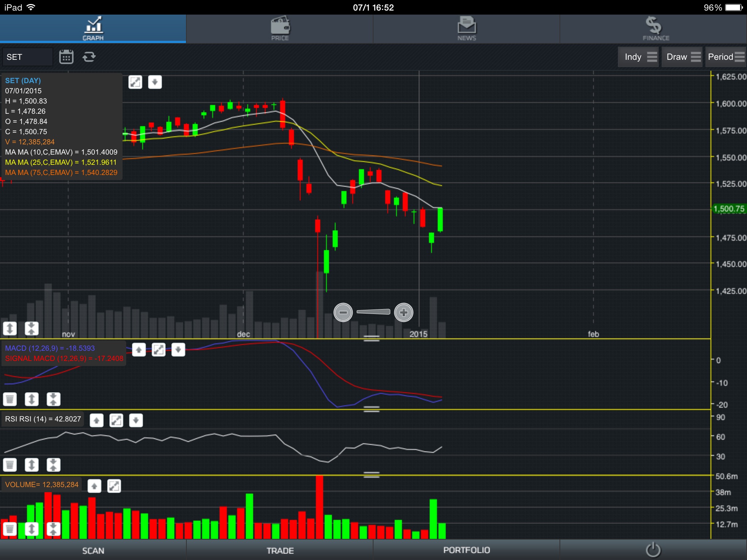Move the MACD panel up
747x560 pixels.
tap(139, 350)
